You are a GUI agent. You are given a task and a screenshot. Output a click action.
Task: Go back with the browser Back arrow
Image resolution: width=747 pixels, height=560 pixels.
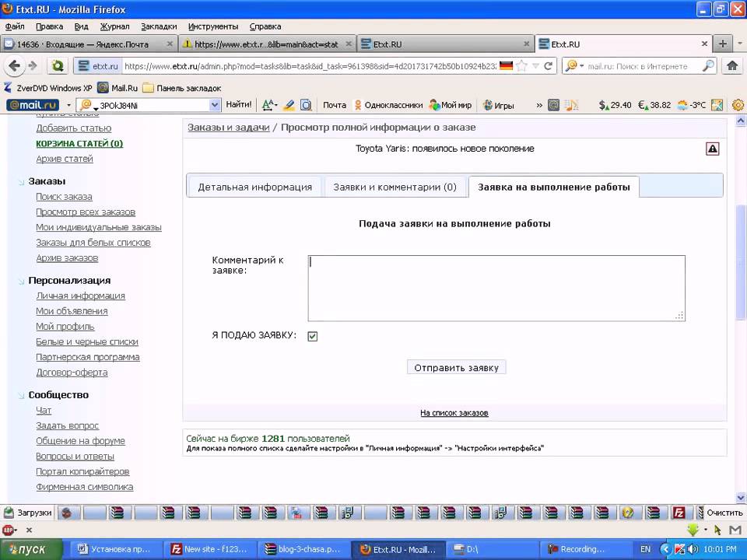pos(14,65)
